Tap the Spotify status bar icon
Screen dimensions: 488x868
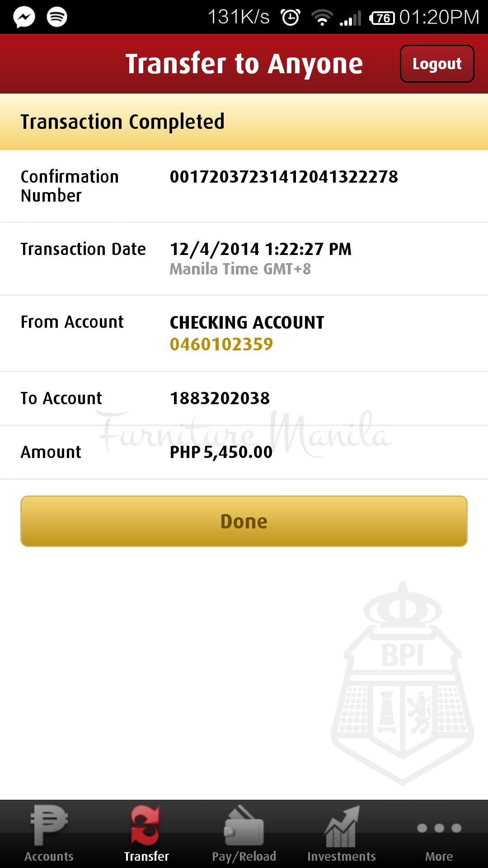57,17
